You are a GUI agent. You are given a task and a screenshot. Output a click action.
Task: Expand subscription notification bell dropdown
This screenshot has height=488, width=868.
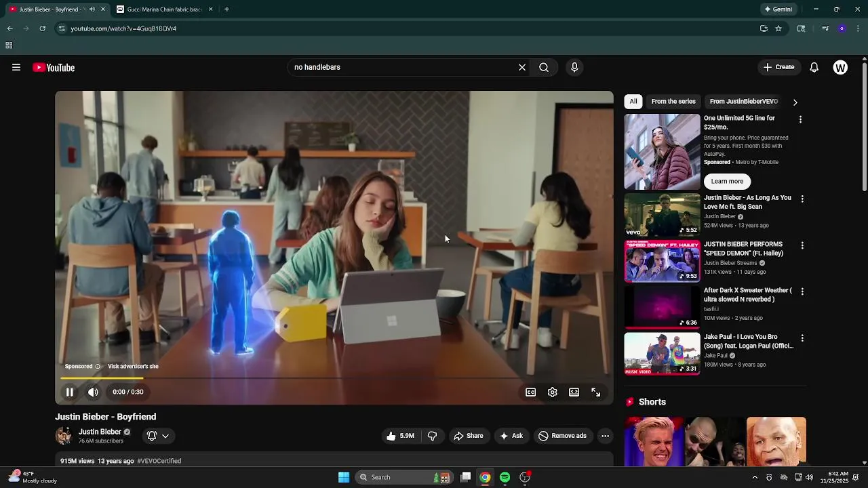click(158, 436)
